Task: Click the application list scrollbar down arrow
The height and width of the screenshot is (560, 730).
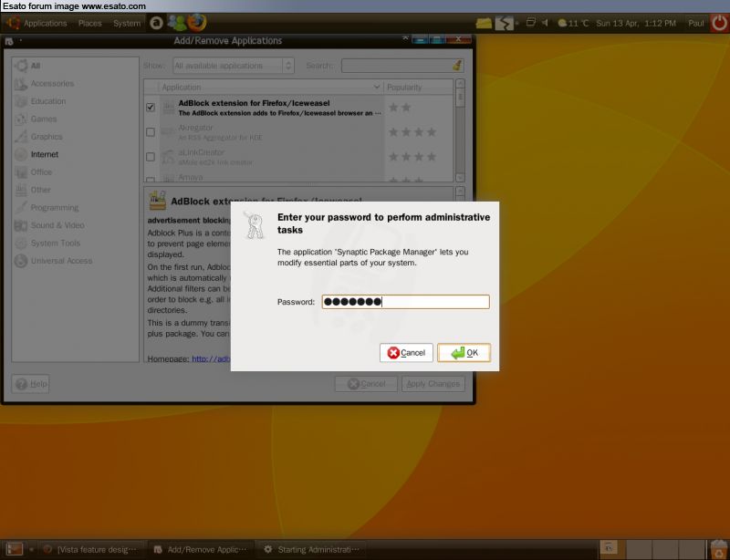Action: click(460, 177)
